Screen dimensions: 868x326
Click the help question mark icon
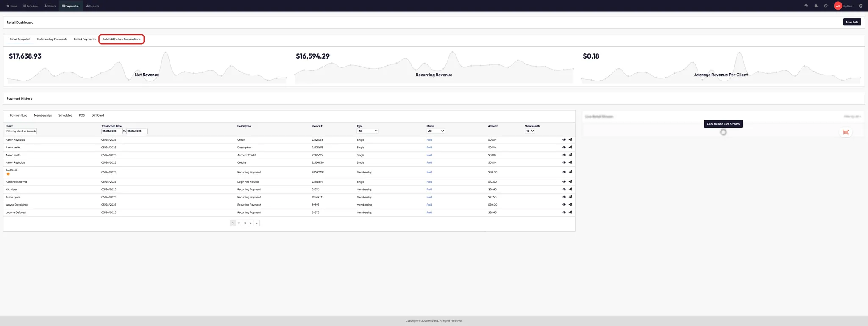[x=860, y=6]
